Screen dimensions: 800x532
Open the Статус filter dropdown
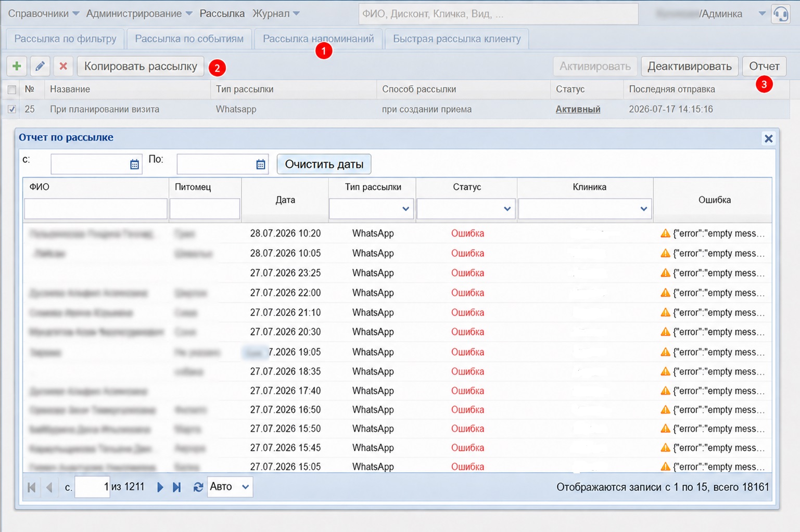click(507, 209)
